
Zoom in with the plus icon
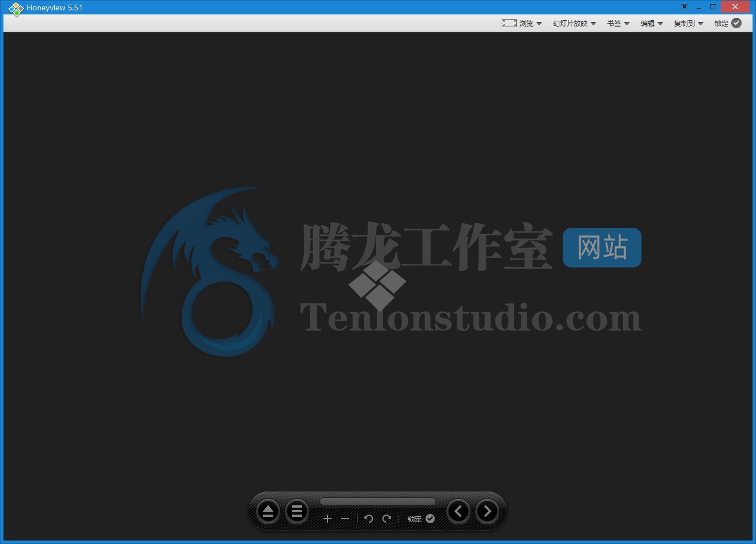(x=328, y=519)
